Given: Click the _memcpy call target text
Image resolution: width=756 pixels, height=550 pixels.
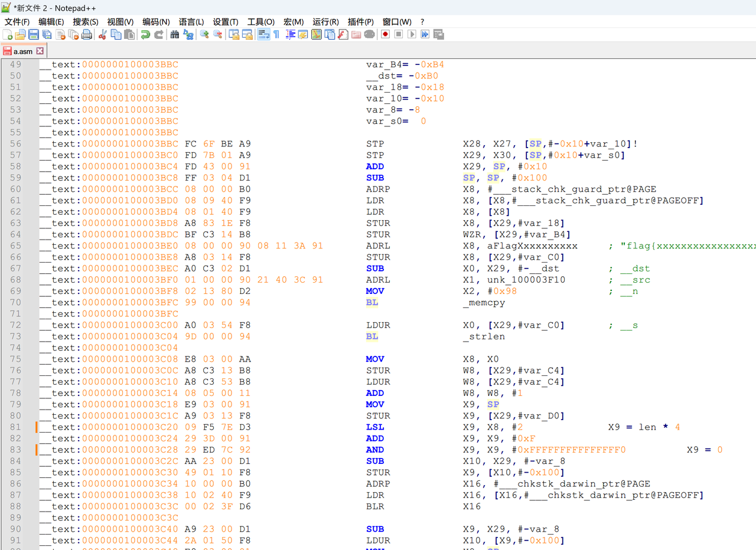Looking at the screenshot, I should (484, 302).
